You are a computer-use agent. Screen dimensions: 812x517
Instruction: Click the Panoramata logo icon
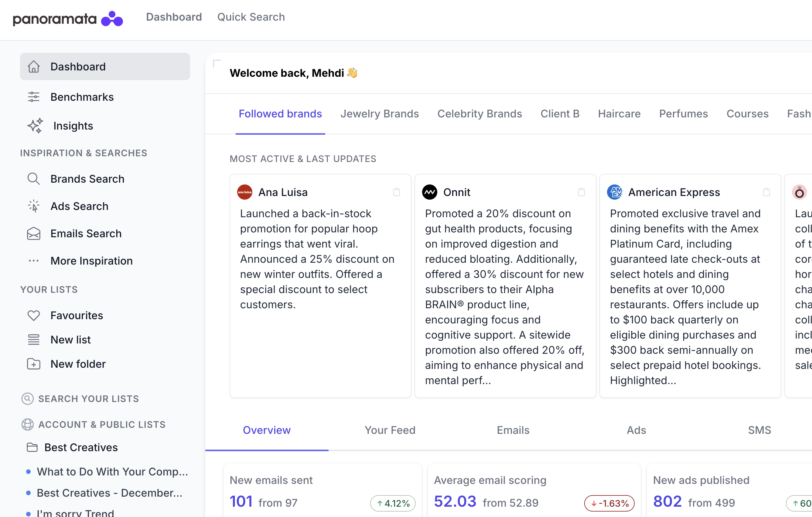click(112, 19)
